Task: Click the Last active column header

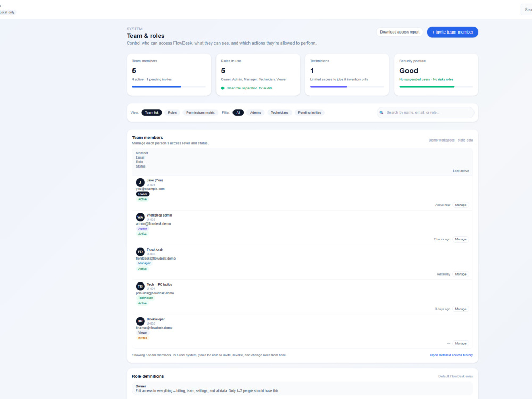Action: tap(461, 171)
